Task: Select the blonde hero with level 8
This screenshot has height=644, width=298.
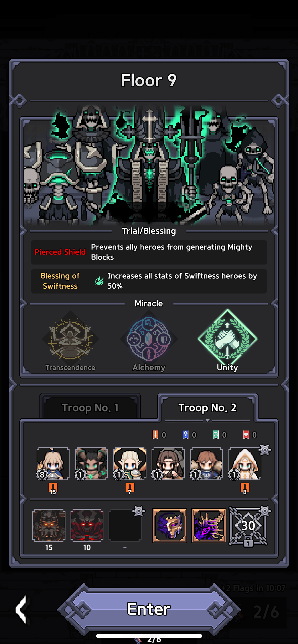Action: 53,463
